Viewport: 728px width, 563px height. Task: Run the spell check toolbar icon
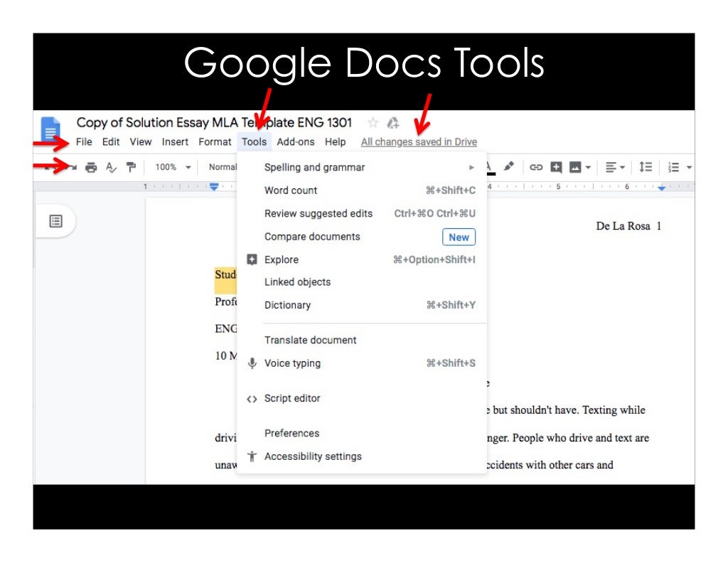pyautogui.click(x=111, y=167)
